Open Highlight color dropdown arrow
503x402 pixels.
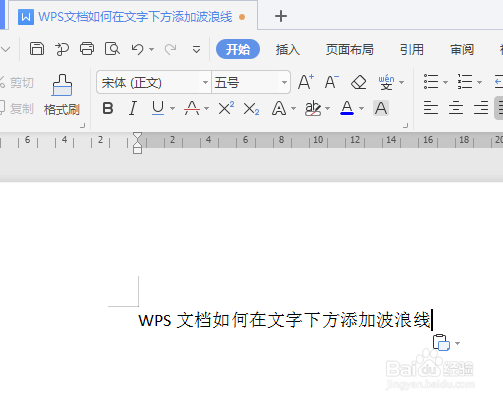327,109
